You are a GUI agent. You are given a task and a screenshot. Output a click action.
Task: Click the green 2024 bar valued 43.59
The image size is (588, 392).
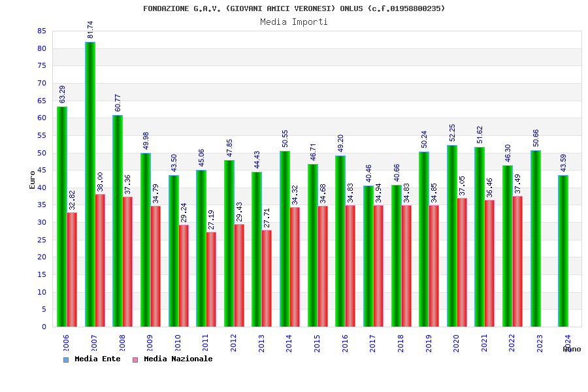click(x=563, y=251)
